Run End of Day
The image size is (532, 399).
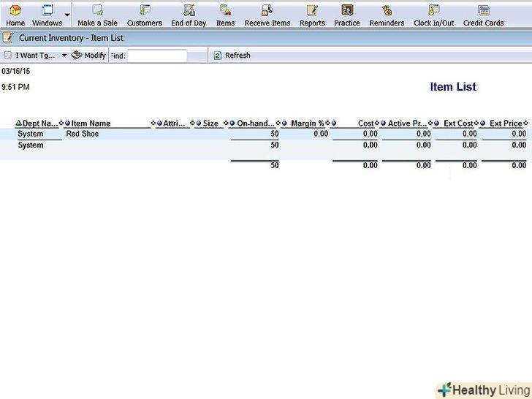tap(189, 15)
